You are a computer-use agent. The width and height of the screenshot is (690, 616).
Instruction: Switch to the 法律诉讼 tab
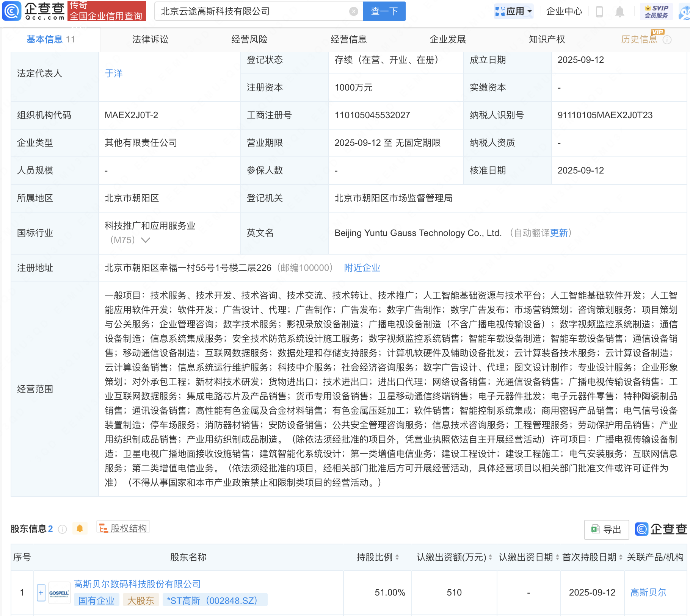point(150,39)
